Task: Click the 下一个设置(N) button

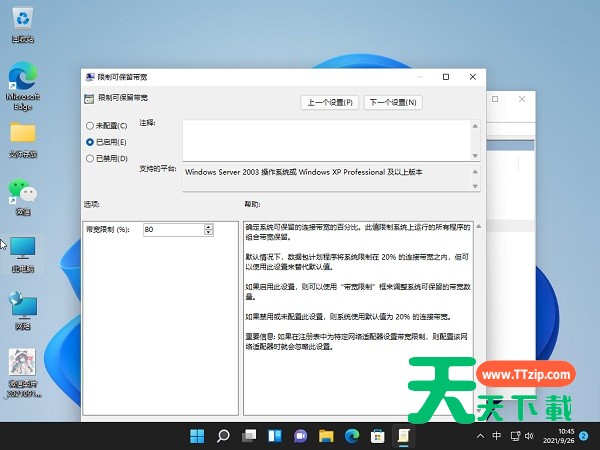Action: (393, 102)
